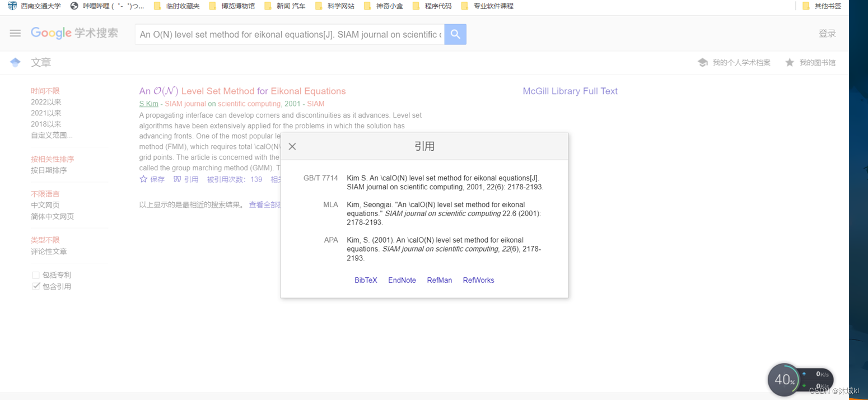This screenshot has width=868, height=400.
Task: Open the result title Level Set Method link
Action: 242,91
